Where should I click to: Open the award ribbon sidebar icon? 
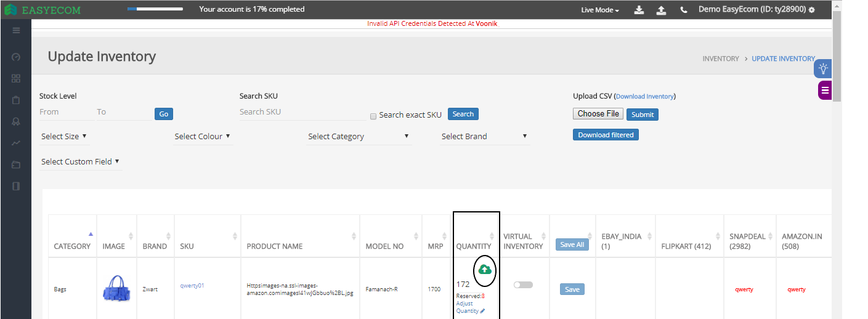16,121
